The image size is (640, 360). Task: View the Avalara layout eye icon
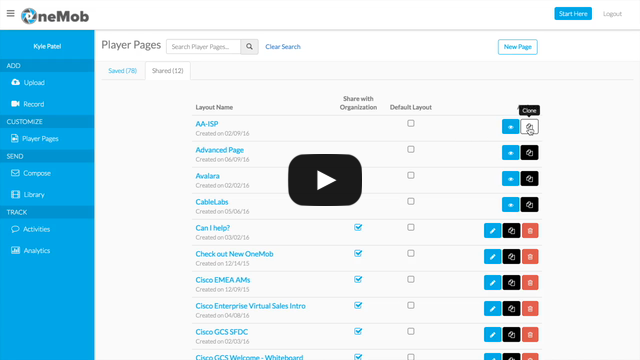pos(510,179)
